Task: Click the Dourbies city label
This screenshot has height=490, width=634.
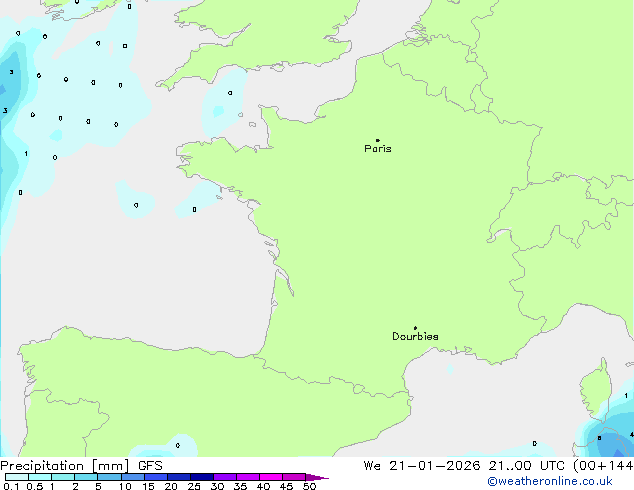Action: click(x=415, y=336)
